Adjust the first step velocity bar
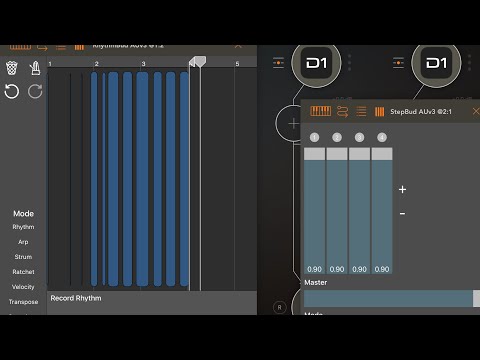Image resolution: width=480 pixels, height=360 pixels. pyautogui.click(x=314, y=211)
